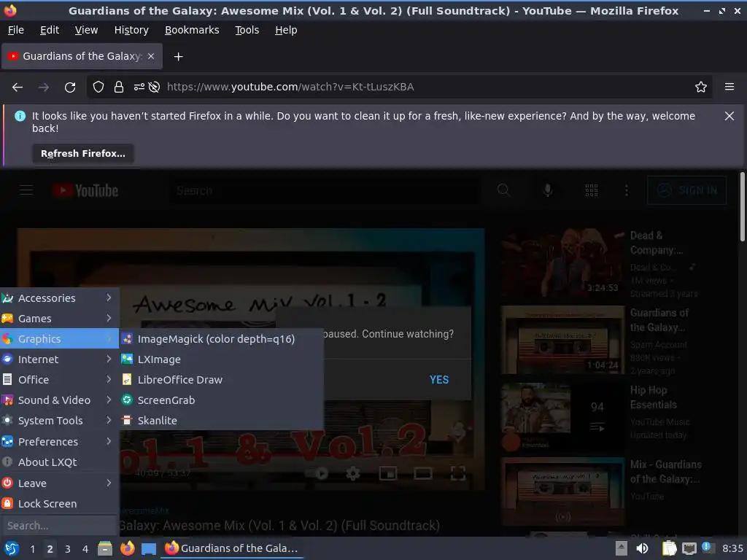Choose Lock Screen from the menu

pyautogui.click(x=59, y=503)
